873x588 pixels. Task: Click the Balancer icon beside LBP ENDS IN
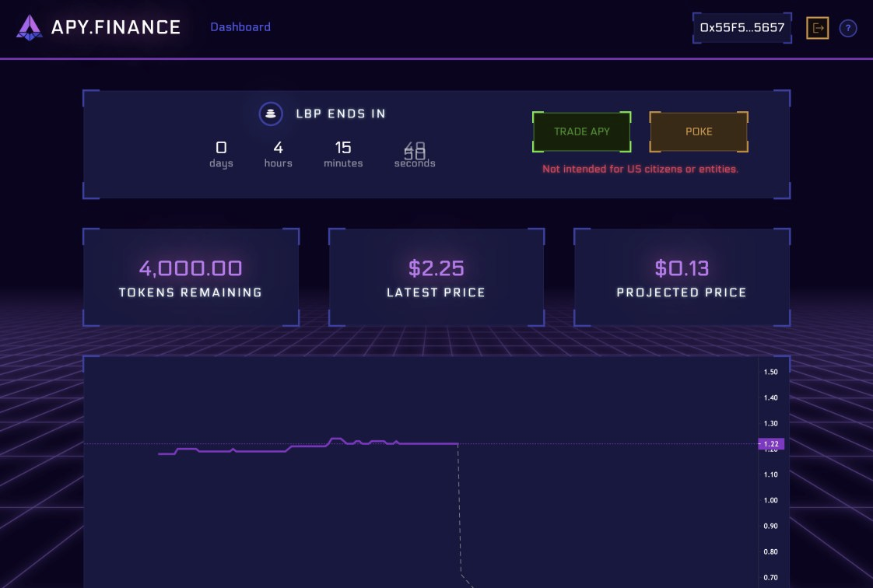point(270,114)
